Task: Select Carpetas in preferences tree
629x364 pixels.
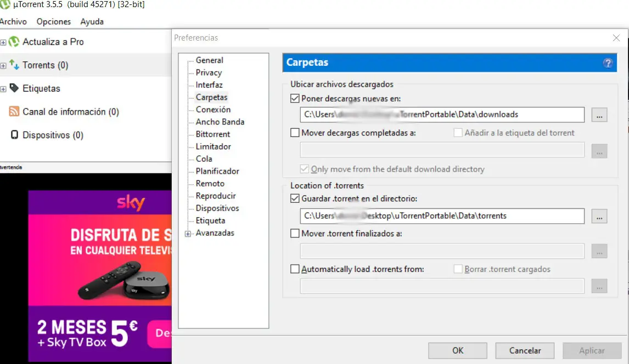Action: [x=211, y=98]
